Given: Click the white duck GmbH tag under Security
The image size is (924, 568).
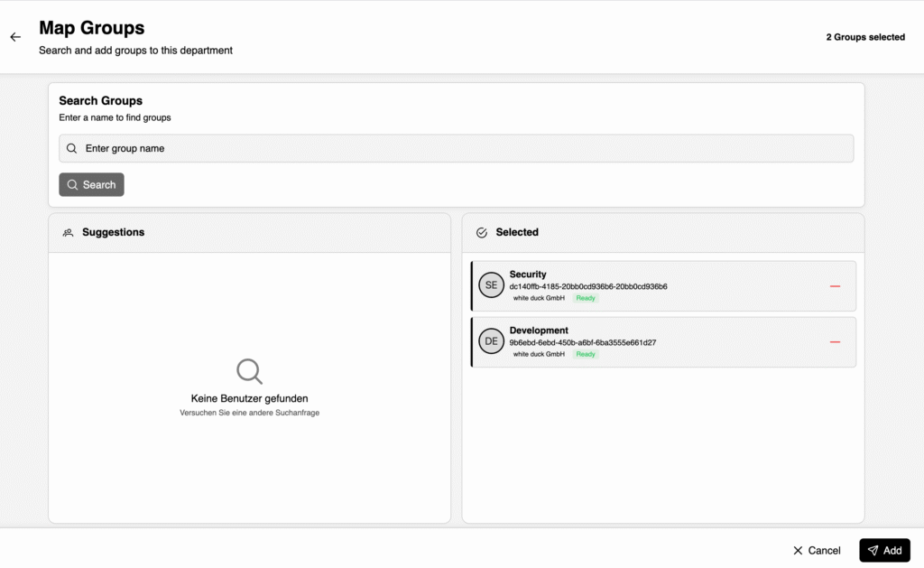Looking at the screenshot, I should pyautogui.click(x=539, y=298).
